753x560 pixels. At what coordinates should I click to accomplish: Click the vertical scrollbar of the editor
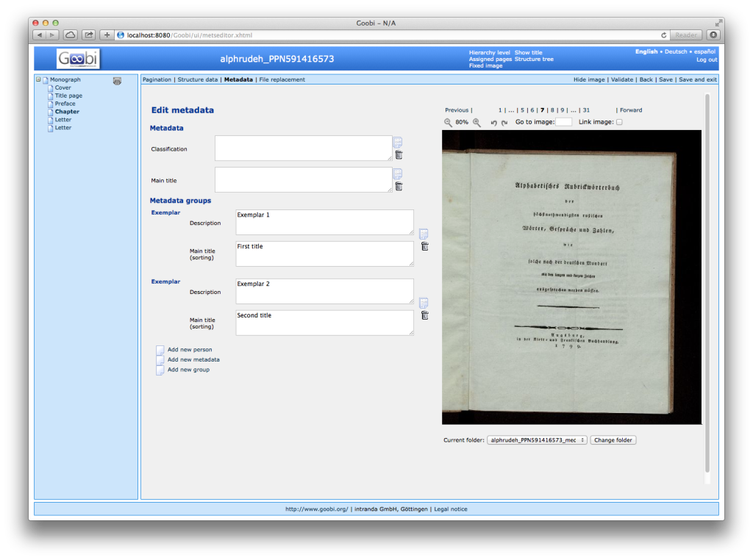click(x=707, y=283)
